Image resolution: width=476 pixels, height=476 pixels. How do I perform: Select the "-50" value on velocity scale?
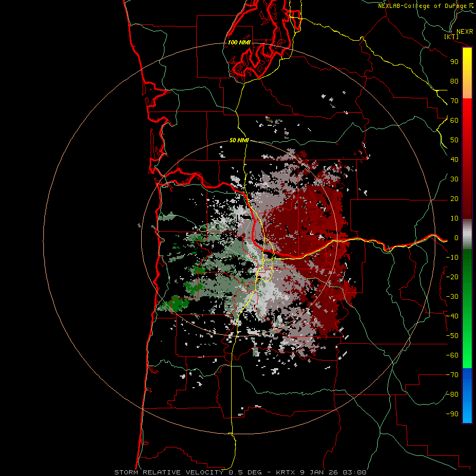[x=452, y=336]
